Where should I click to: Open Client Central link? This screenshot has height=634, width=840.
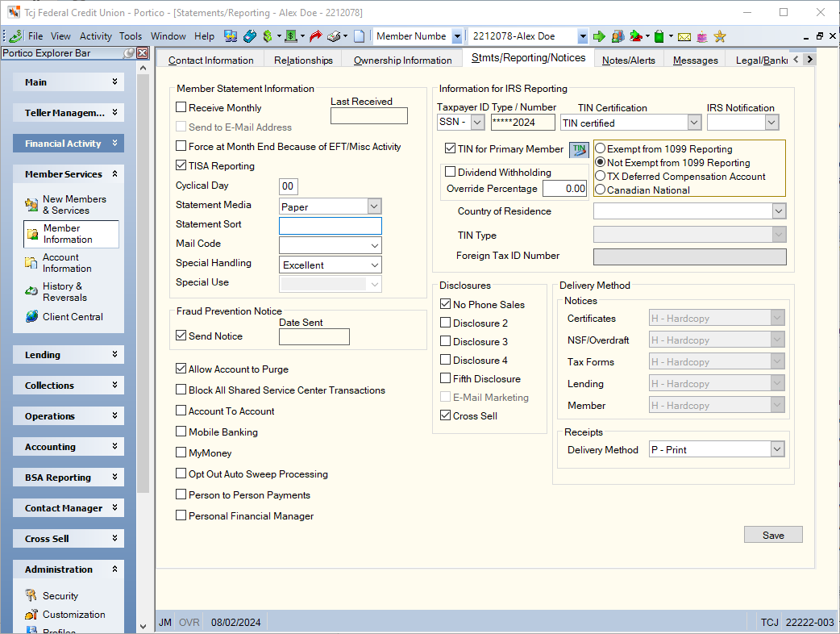point(73,316)
